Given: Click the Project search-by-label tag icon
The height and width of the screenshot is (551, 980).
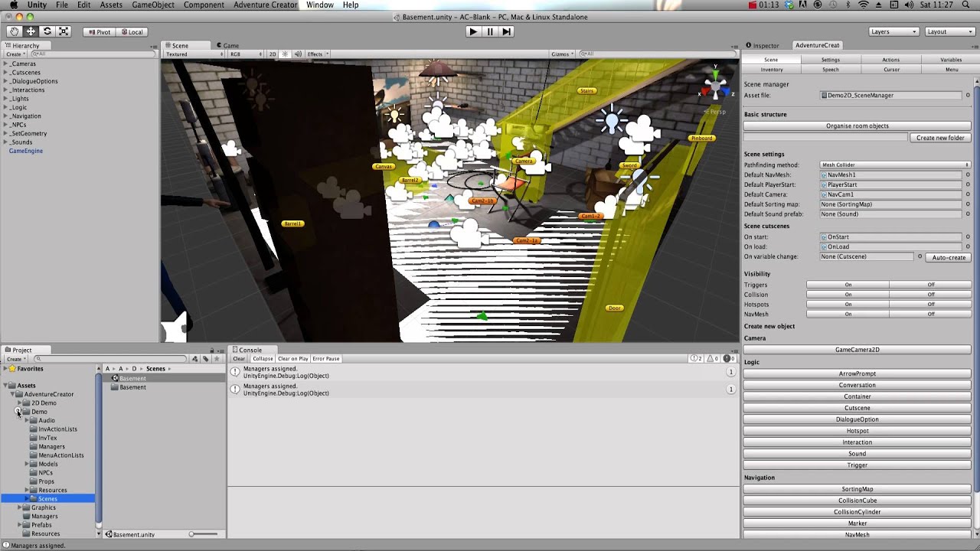Looking at the screenshot, I should click(x=205, y=359).
